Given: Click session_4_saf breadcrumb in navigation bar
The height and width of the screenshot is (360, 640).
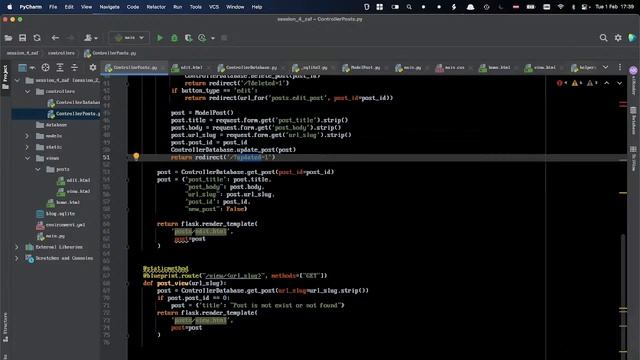Looking at the screenshot, I should [23, 53].
